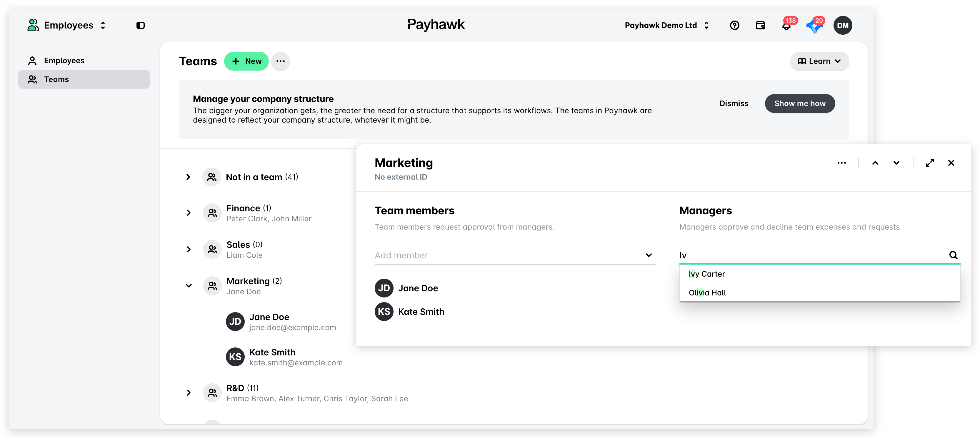Open Marketing panel more options ellipsis
This screenshot has width=980, height=438.
pyautogui.click(x=841, y=163)
